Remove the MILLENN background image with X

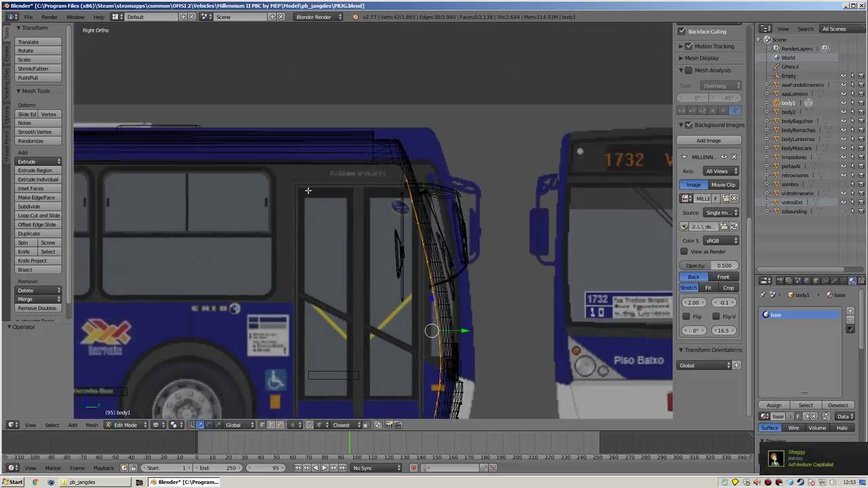734,157
